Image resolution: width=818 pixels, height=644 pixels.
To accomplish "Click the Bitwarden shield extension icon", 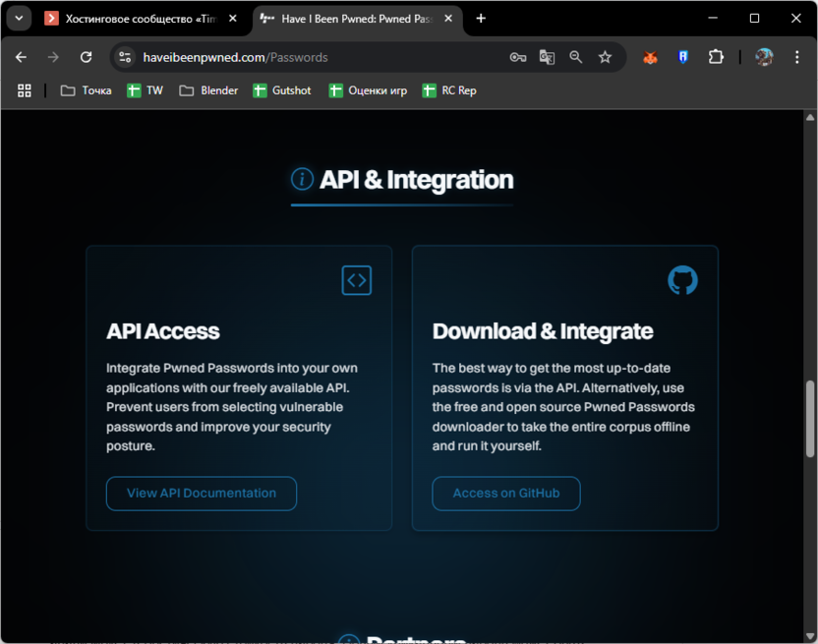I will tap(682, 58).
